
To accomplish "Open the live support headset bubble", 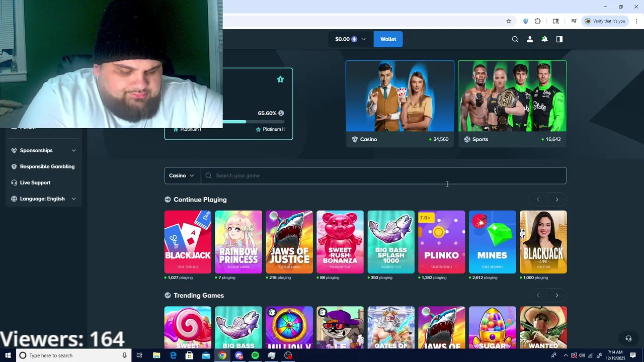I will (628, 338).
